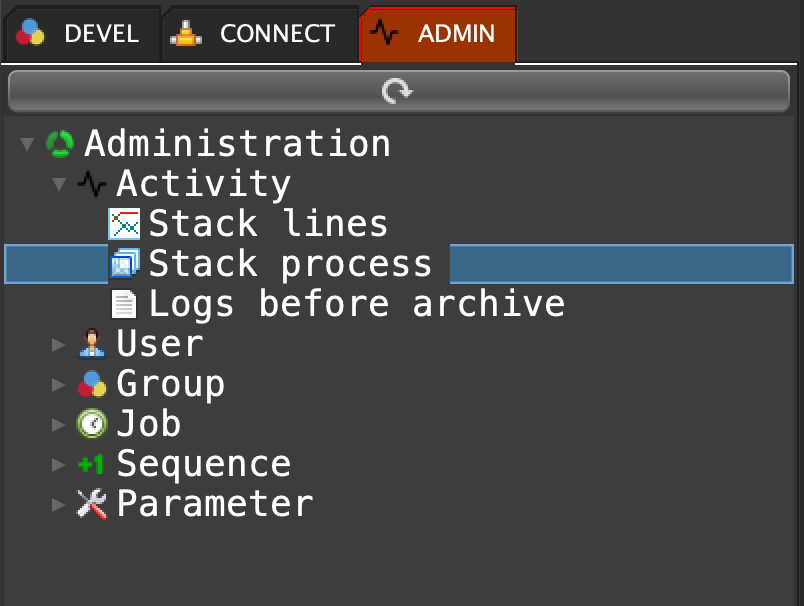Screen dimensions: 804x606
Task: Click the Activity pulse-line icon
Action: (x=92, y=184)
